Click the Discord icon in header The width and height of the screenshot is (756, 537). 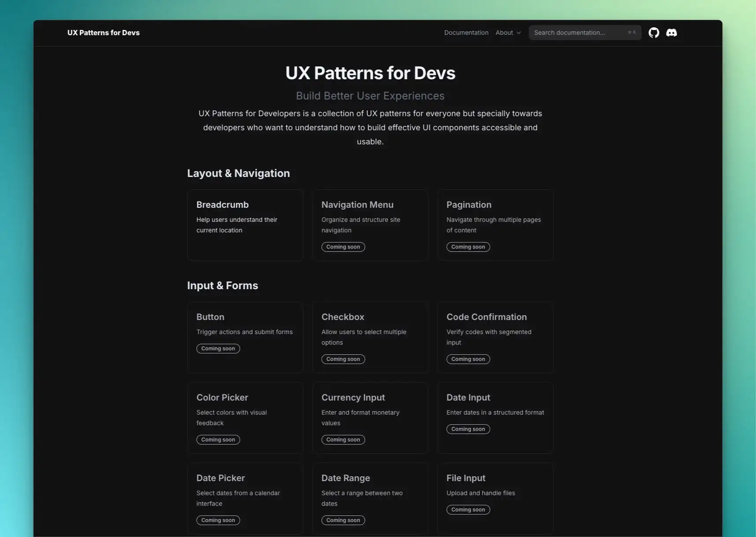(671, 33)
